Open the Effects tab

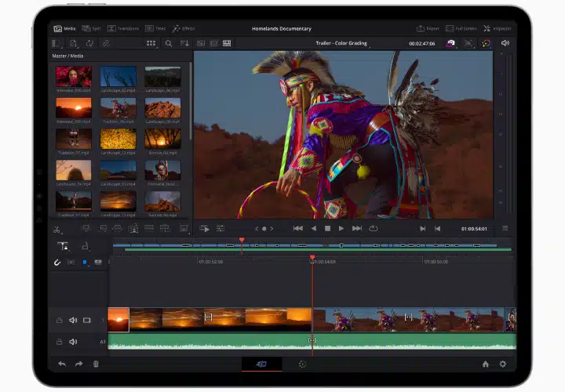click(184, 28)
